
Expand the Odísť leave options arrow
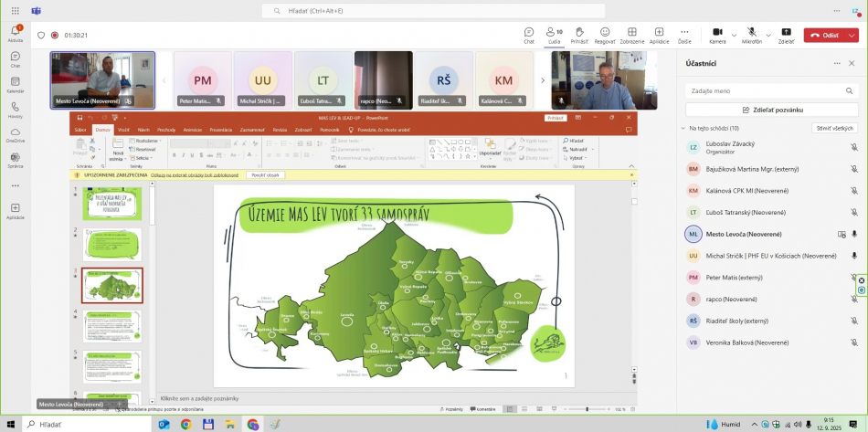[x=851, y=35]
